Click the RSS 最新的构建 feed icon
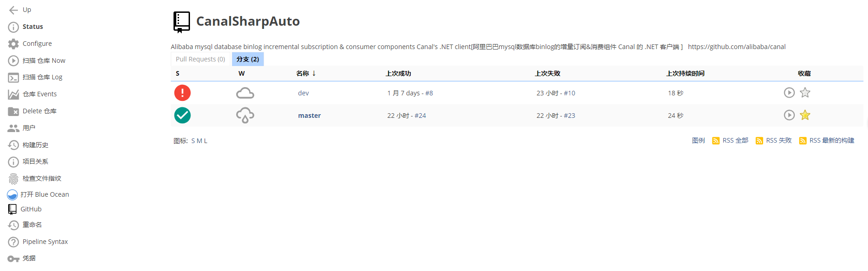The image size is (868, 271). [803, 141]
